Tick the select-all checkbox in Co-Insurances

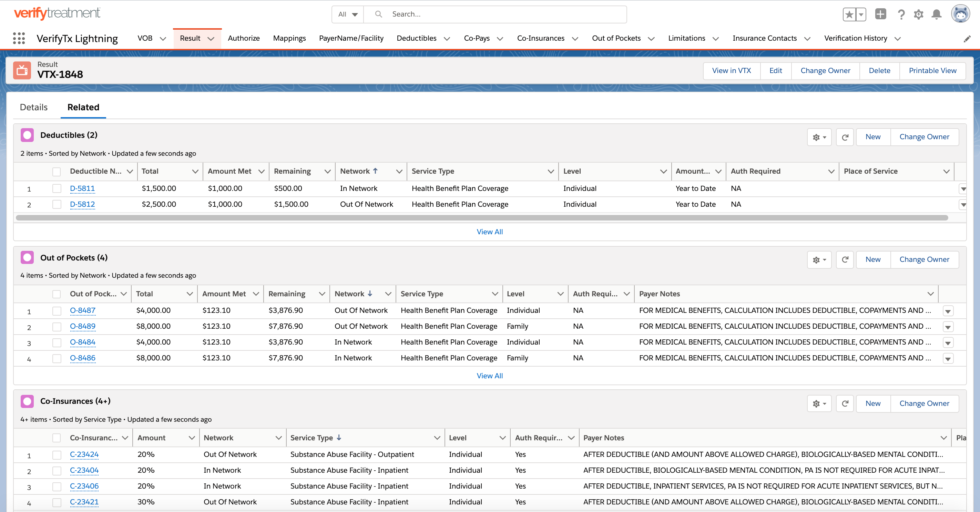(57, 438)
